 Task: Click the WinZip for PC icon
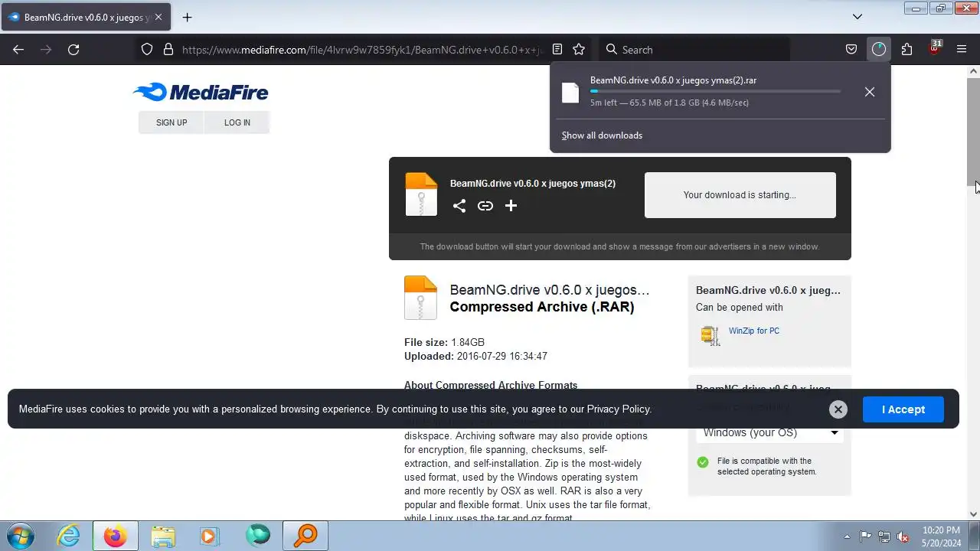coord(710,335)
